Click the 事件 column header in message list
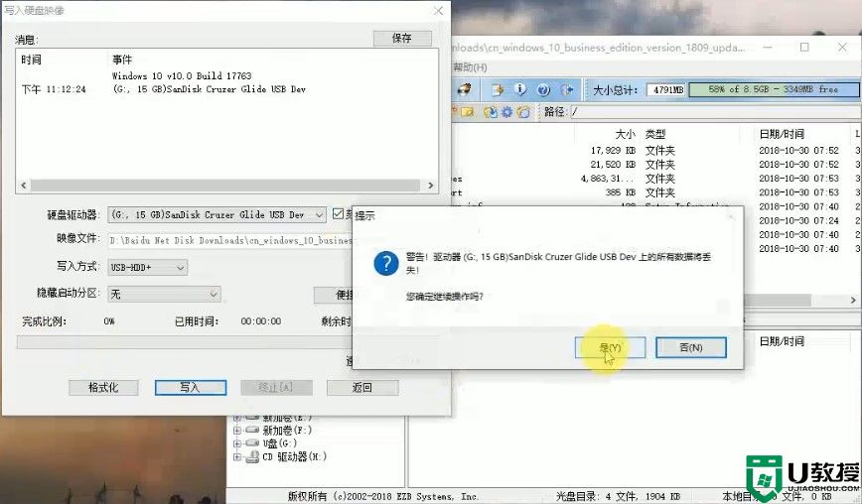Screen dimensions: 862x504 (122, 60)
